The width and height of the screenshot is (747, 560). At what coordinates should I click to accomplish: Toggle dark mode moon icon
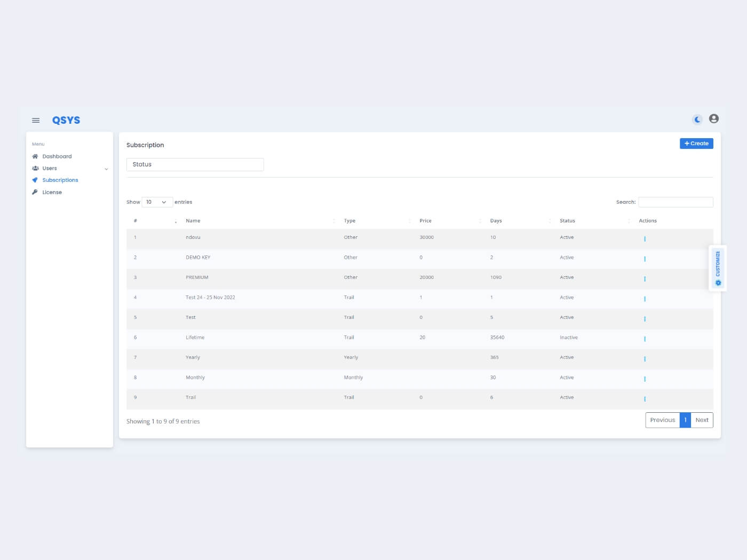point(697,119)
